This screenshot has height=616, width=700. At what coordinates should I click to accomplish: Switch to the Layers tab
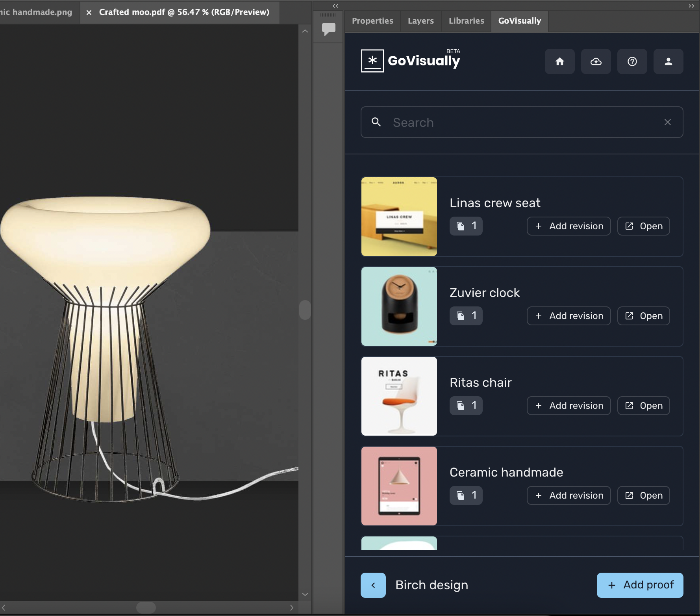click(x=420, y=20)
